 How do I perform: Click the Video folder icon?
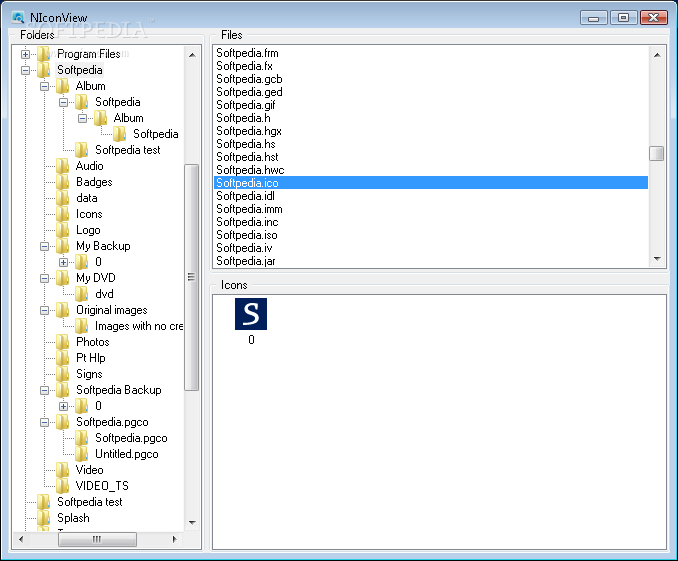tap(63, 470)
